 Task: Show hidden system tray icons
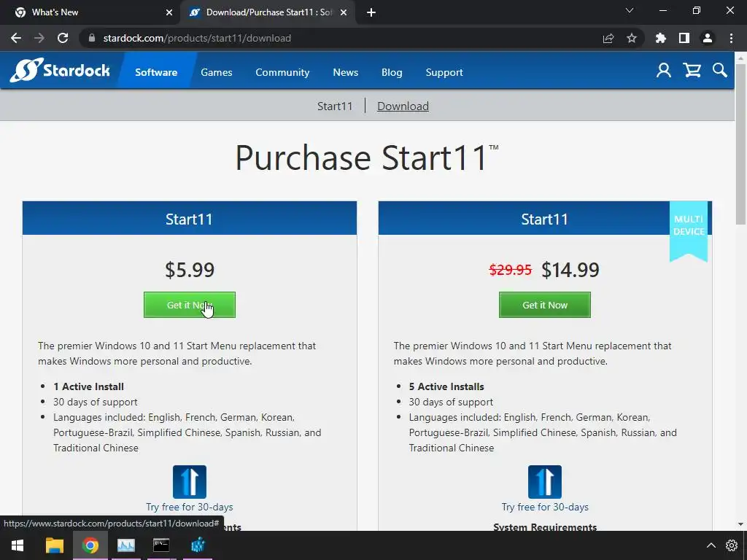pyautogui.click(x=711, y=545)
